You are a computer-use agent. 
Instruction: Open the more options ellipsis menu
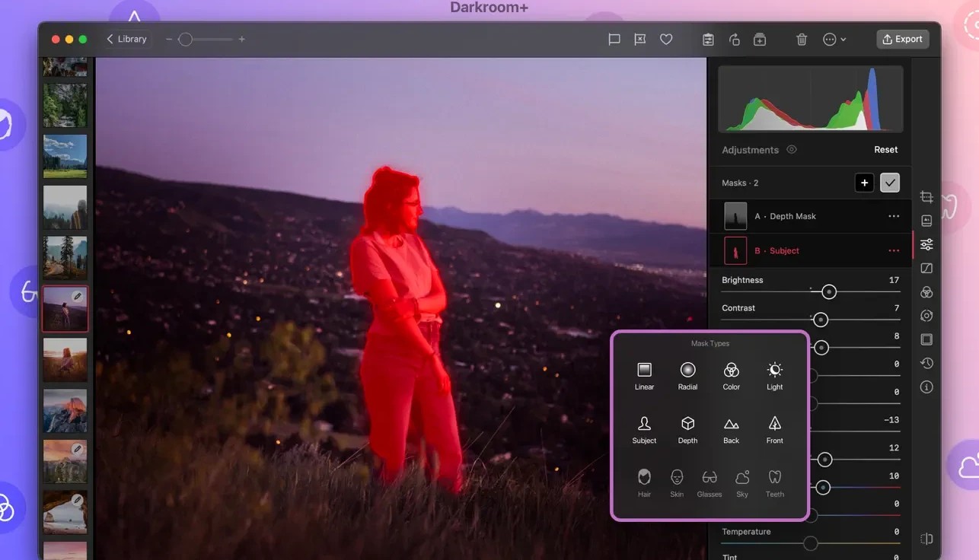click(834, 40)
